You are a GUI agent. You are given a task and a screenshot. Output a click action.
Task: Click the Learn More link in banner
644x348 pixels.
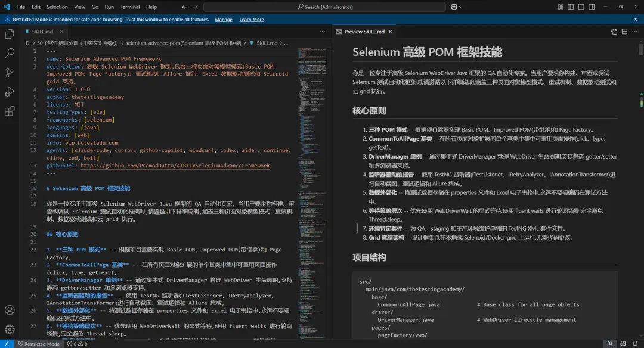[252, 20]
